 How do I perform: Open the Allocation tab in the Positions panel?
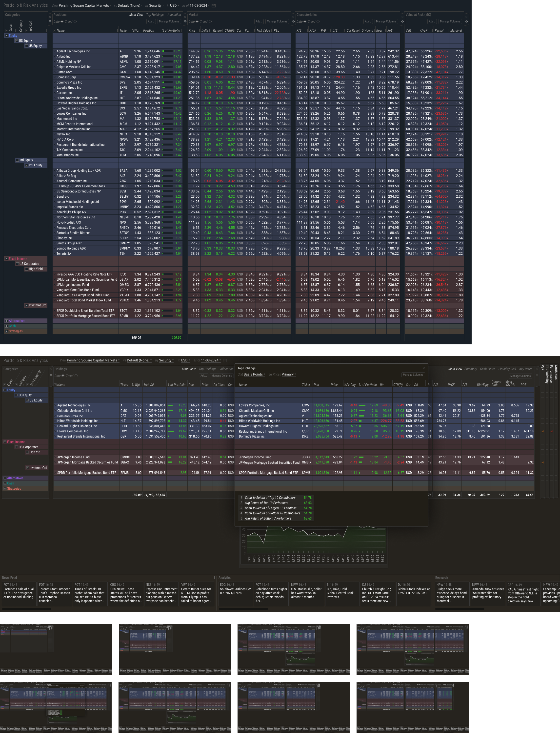174,15
